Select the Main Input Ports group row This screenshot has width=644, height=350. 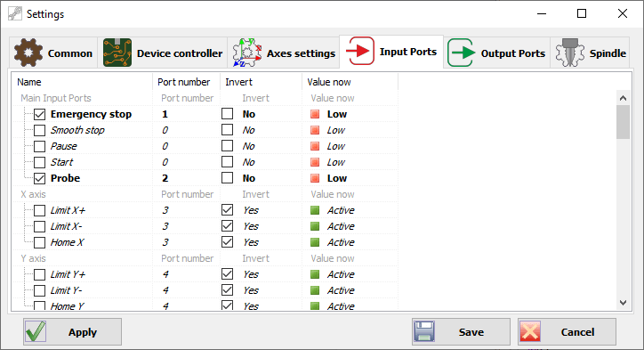point(205,98)
